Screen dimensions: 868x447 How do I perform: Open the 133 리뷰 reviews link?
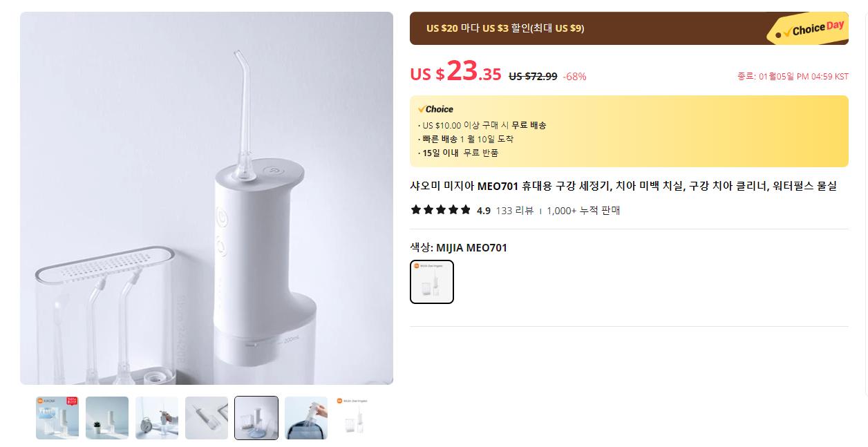point(515,211)
